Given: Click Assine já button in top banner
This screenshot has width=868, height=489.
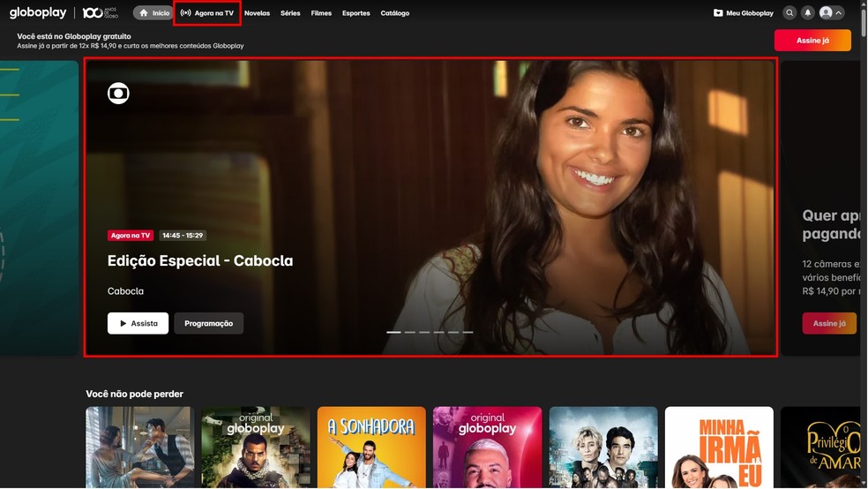Looking at the screenshot, I should click(812, 41).
